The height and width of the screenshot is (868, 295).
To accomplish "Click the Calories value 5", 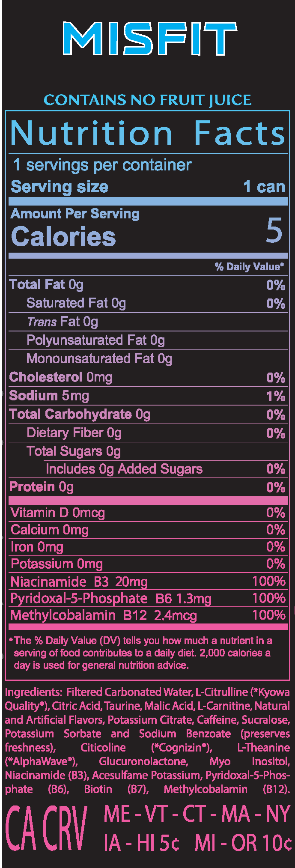I will point(274,231).
